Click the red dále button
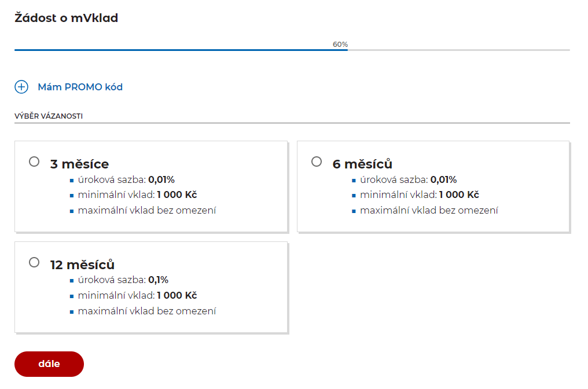 tap(49, 364)
